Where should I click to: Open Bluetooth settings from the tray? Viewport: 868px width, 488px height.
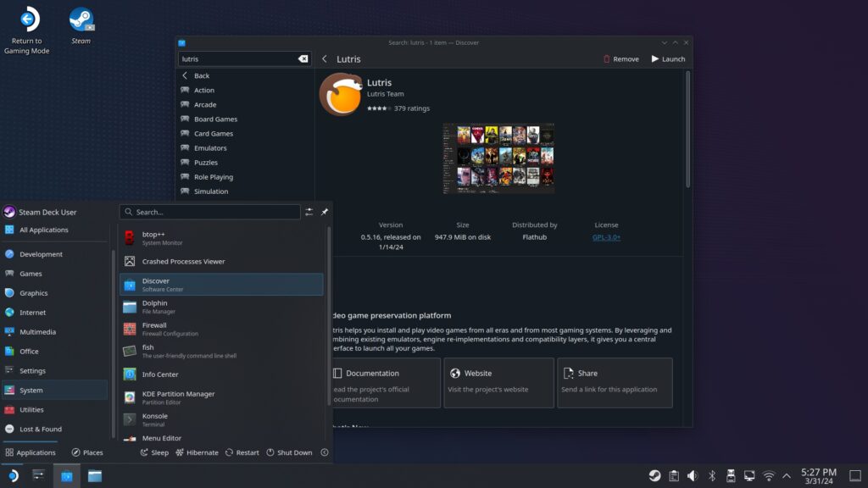coord(712,476)
